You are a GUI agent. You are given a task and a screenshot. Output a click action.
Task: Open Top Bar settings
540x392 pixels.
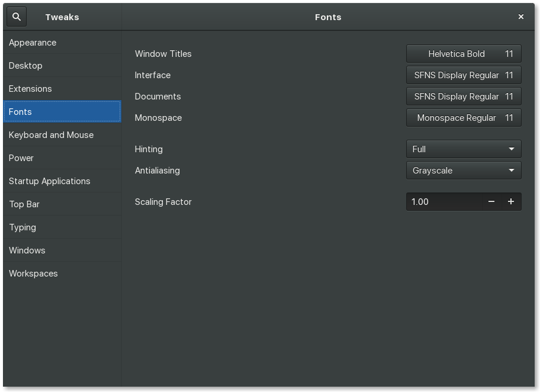click(x=24, y=204)
